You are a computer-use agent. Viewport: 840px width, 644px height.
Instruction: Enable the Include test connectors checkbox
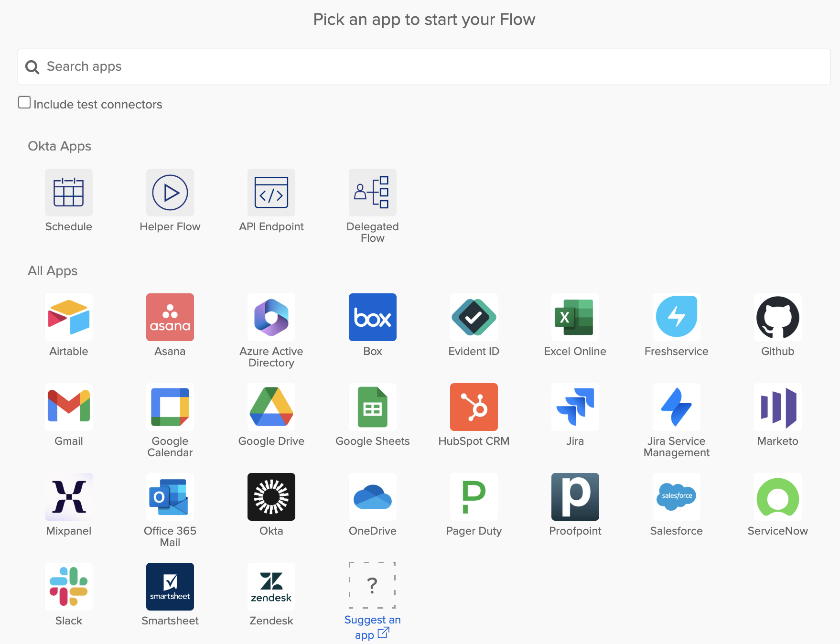click(24, 103)
